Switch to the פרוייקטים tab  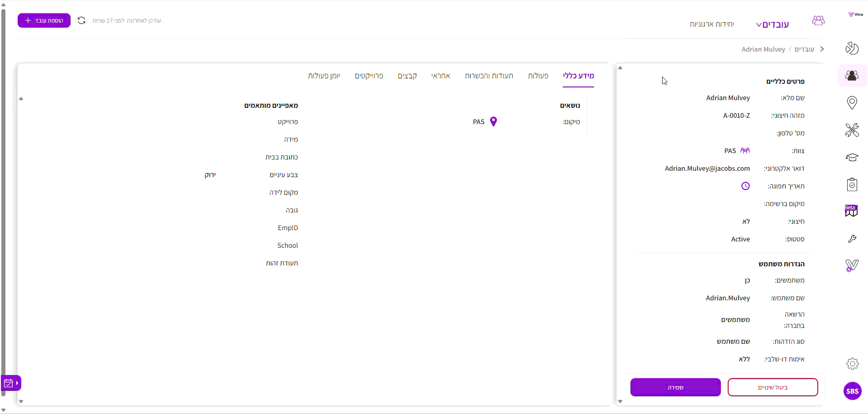pyautogui.click(x=369, y=76)
